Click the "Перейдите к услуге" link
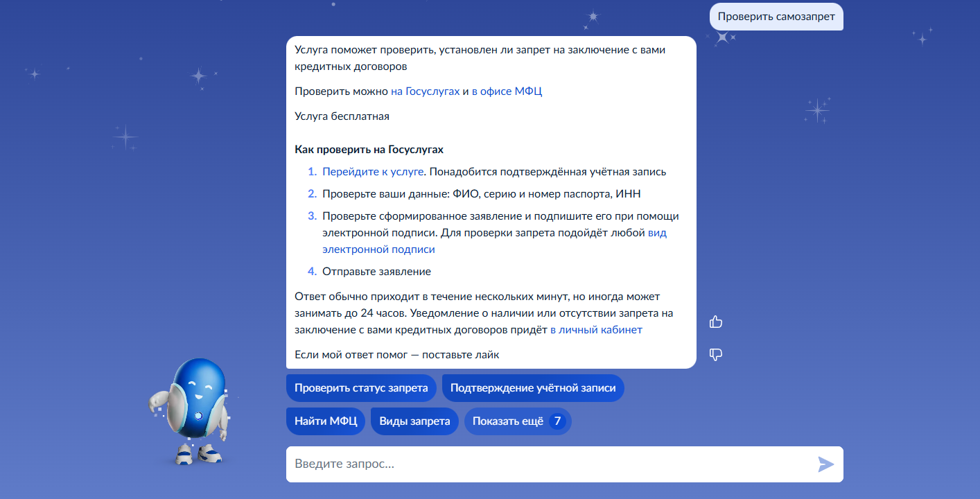The width and height of the screenshot is (980, 499). [x=373, y=172]
